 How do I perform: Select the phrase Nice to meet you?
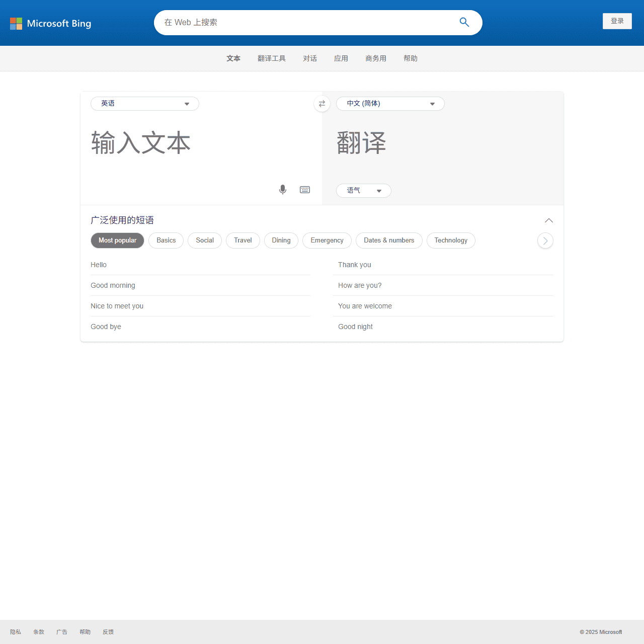point(117,305)
